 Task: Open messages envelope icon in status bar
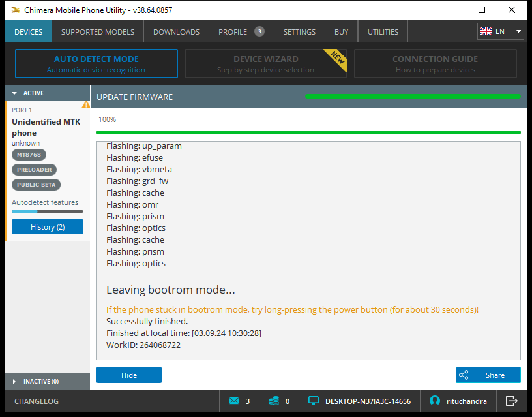tap(234, 401)
